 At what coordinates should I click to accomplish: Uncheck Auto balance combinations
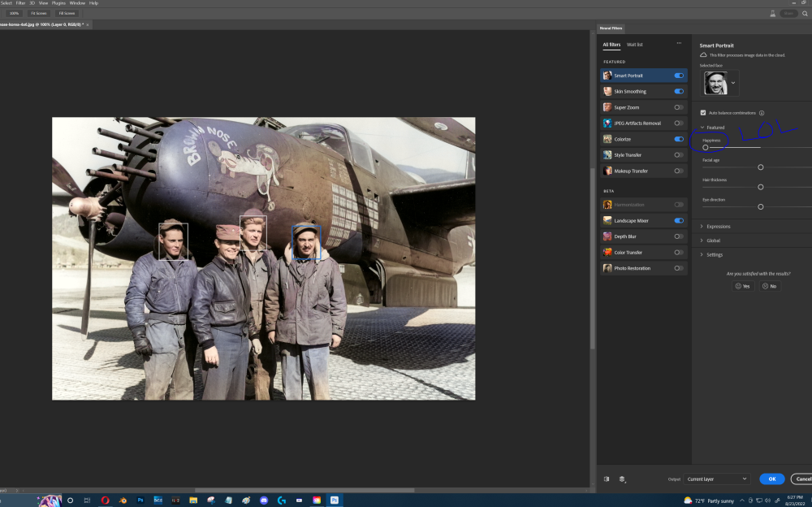(702, 112)
